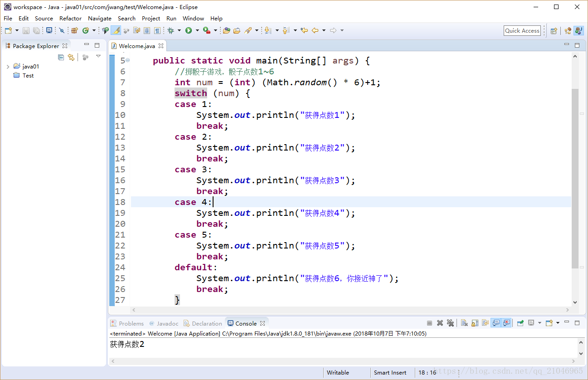Switch to the Problems tab

click(x=127, y=323)
